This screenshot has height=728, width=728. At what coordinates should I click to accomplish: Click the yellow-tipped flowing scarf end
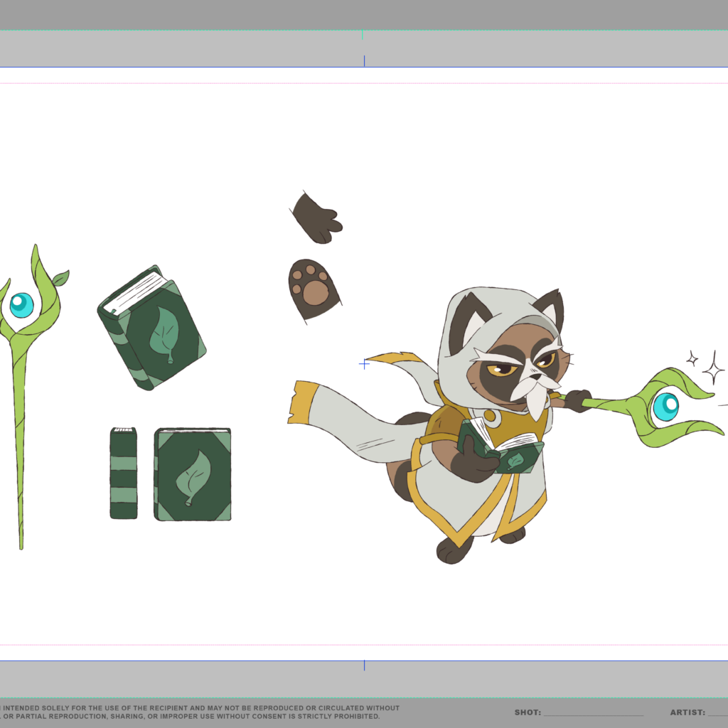click(306, 404)
